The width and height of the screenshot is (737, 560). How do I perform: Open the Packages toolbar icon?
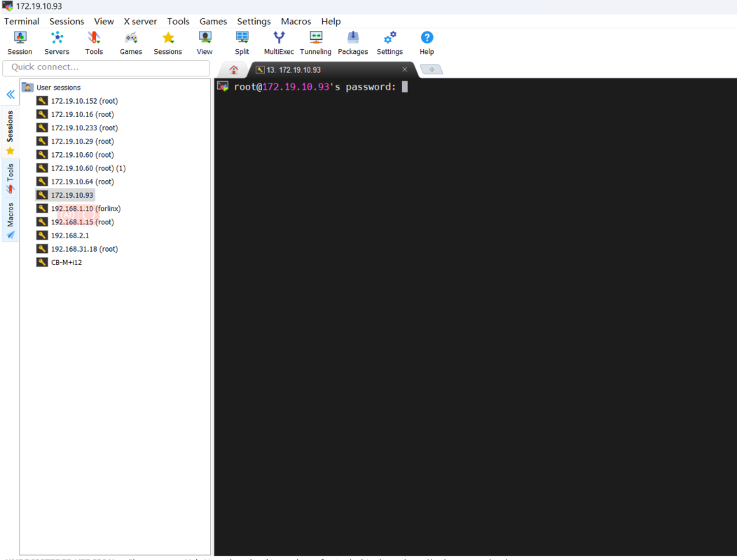[353, 43]
